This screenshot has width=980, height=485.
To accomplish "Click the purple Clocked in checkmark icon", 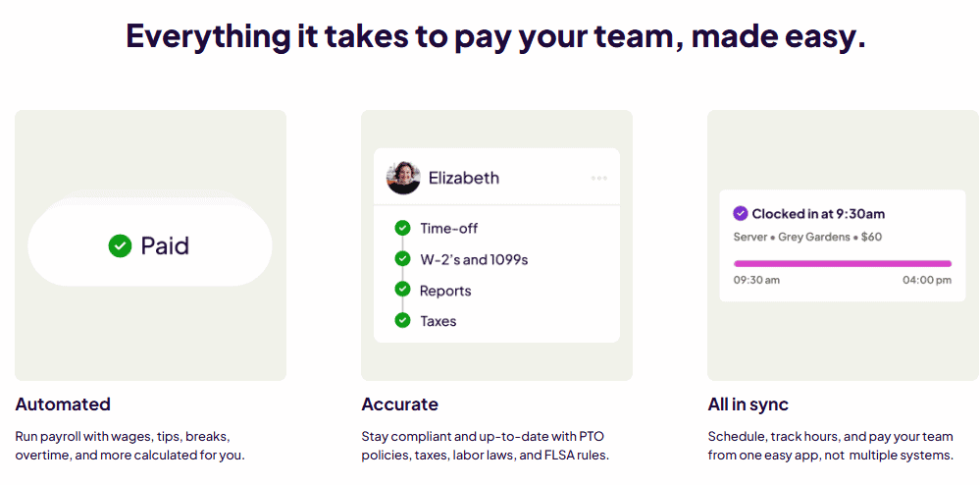I will click(741, 213).
